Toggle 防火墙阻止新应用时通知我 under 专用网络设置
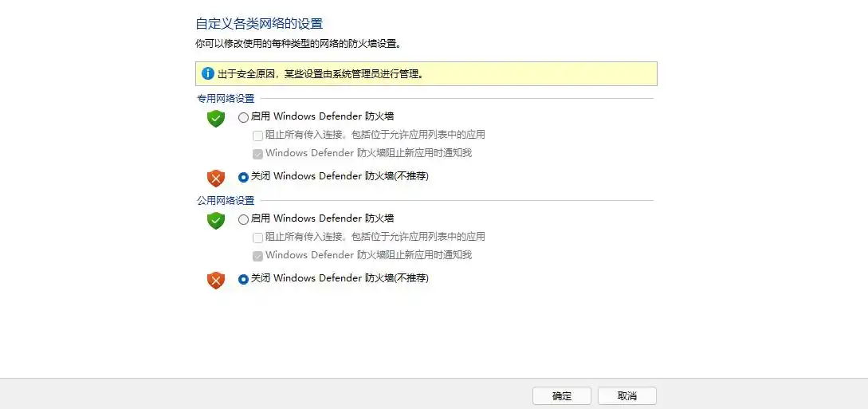868x409 pixels. 258,154
